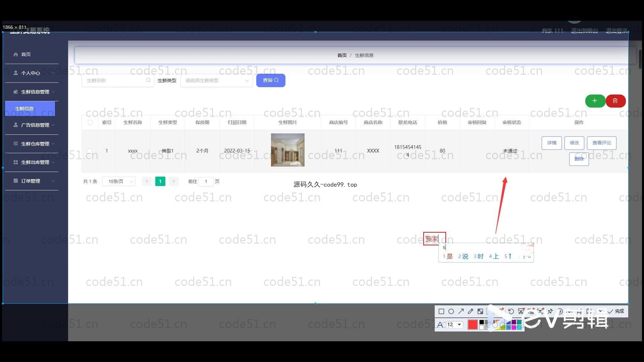Screen dimensions: 644x362
Task: Pick the large red current color swatch
Action: click(473, 324)
